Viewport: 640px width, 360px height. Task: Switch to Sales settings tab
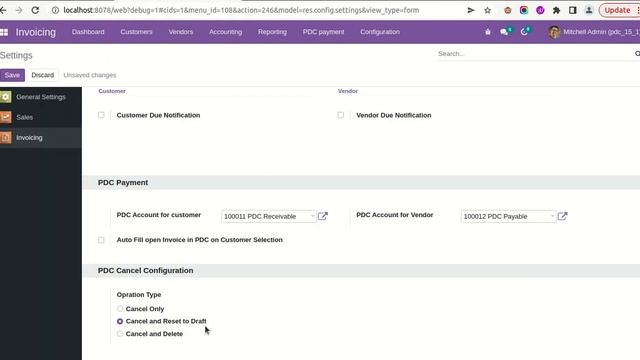tap(41, 117)
